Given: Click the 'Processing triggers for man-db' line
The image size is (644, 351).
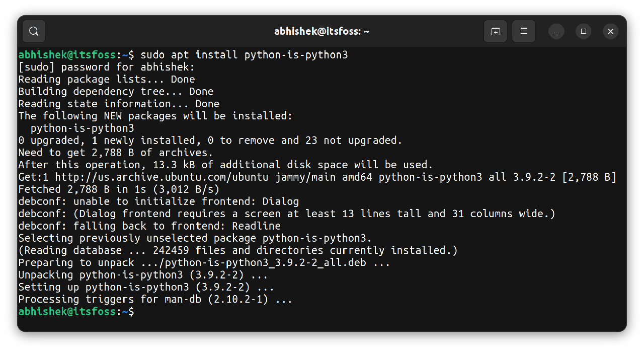Looking at the screenshot, I should pyautogui.click(x=155, y=299).
